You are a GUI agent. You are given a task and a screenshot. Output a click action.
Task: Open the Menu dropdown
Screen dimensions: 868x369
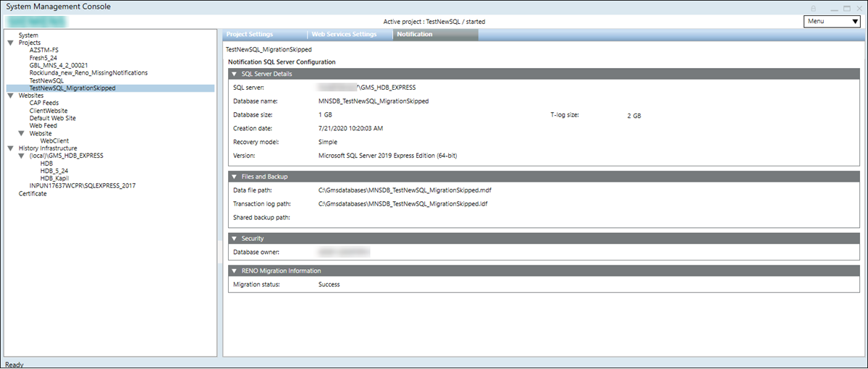[x=832, y=21]
